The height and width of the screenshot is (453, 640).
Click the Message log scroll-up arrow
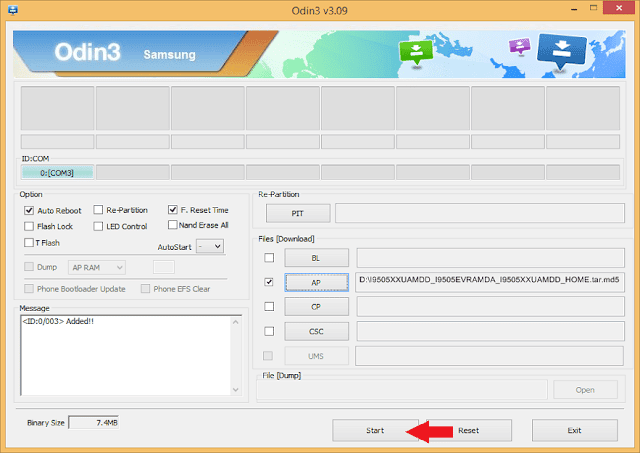click(236, 322)
